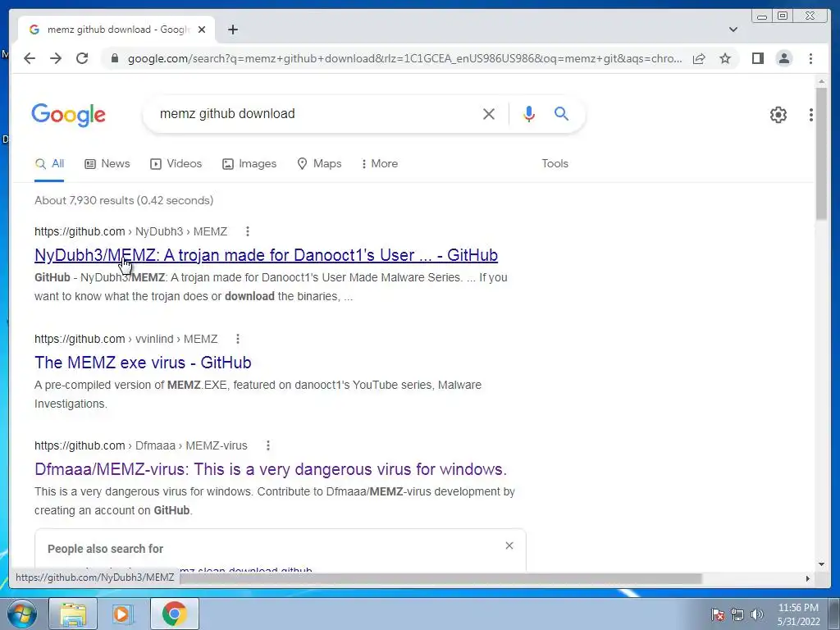Image resolution: width=840 pixels, height=630 pixels.
Task: Go to Google home via logo
Action: point(69,115)
